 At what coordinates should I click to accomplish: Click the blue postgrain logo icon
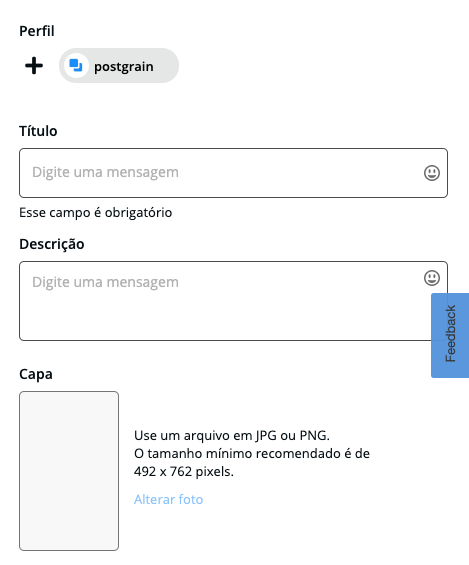pos(76,66)
